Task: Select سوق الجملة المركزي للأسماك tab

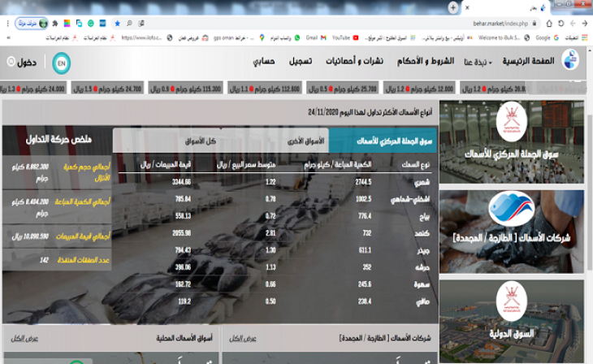Action: tap(384, 141)
